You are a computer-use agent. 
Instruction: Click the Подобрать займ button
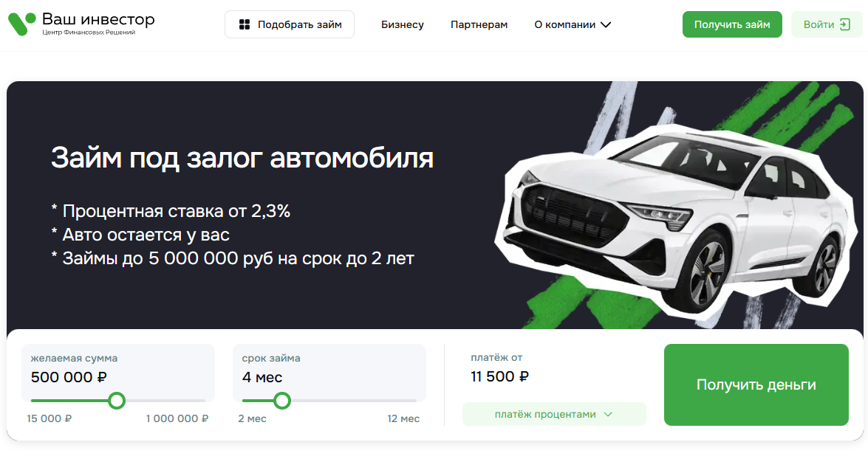click(290, 24)
